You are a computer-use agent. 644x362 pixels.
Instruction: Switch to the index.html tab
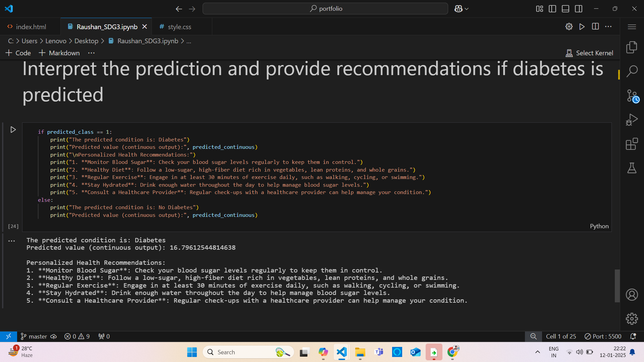click(x=31, y=27)
